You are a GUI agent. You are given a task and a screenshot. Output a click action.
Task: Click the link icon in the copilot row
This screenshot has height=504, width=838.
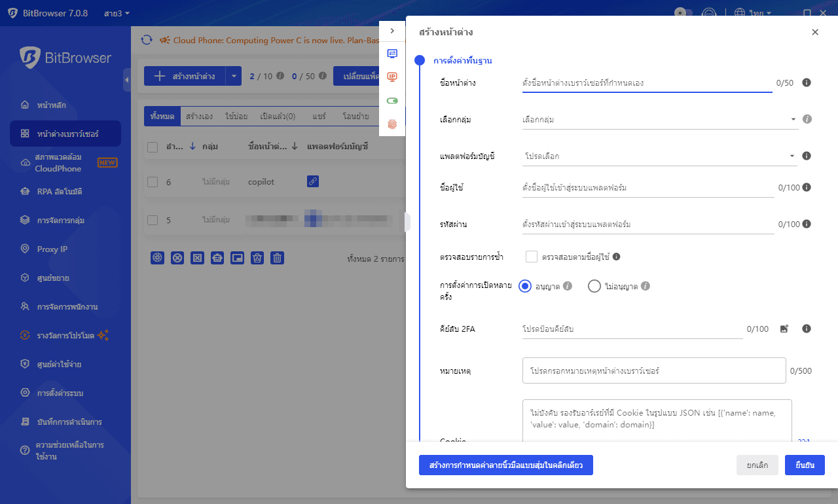point(313,182)
